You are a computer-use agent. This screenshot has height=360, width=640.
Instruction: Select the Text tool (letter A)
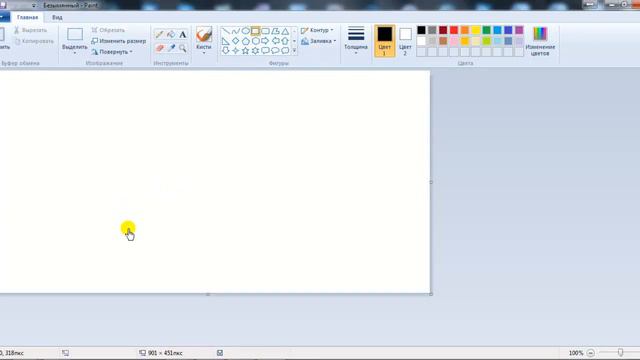point(182,35)
